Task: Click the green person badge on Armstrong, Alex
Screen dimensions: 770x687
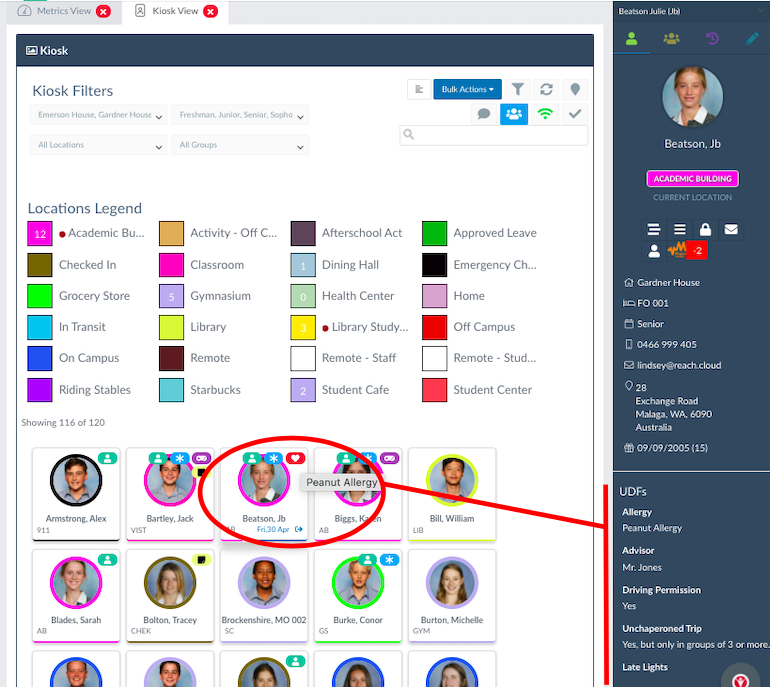Action: pos(108,458)
